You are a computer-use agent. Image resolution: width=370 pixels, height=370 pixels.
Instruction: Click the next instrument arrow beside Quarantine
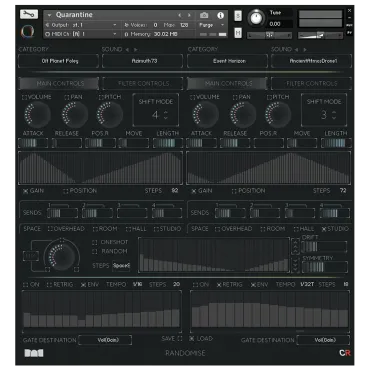point(189,15)
